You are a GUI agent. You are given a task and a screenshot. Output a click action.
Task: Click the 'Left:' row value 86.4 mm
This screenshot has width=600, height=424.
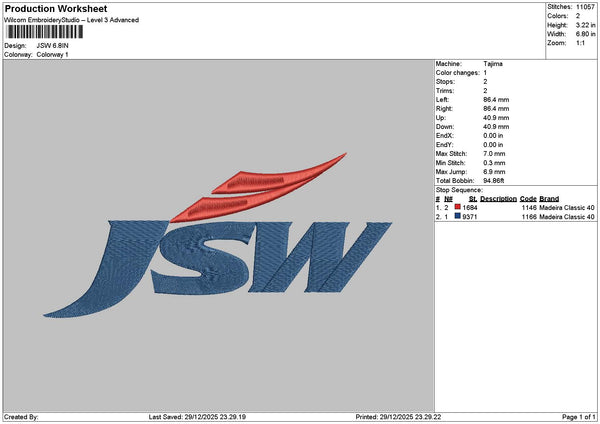[x=496, y=100]
